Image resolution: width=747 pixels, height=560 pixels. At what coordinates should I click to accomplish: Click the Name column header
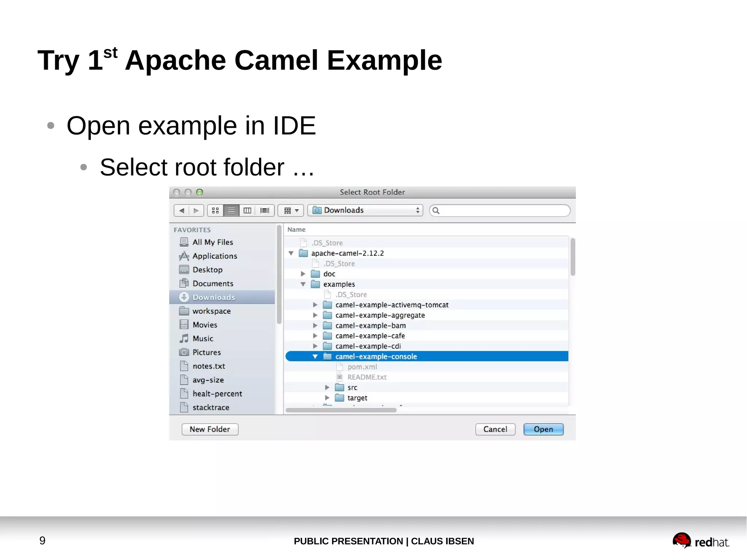[426, 229]
